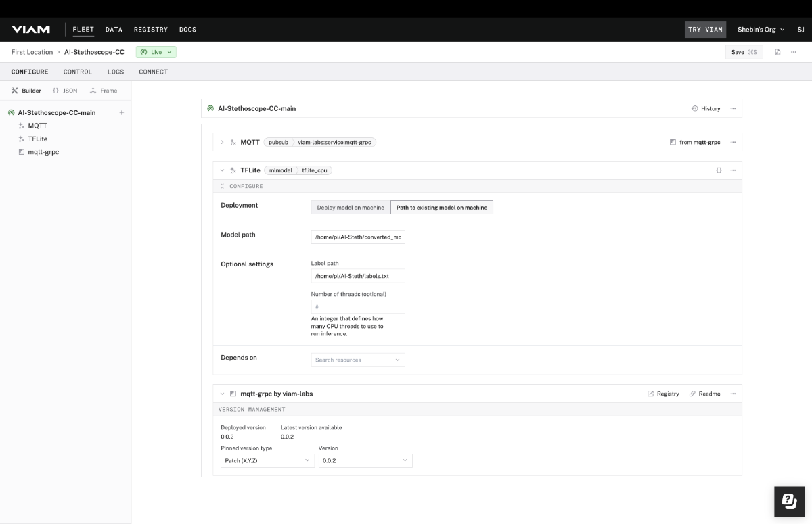Select mqtt-grpc in the sidebar tree
Image resolution: width=812 pixels, height=524 pixels.
click(39, 152)
